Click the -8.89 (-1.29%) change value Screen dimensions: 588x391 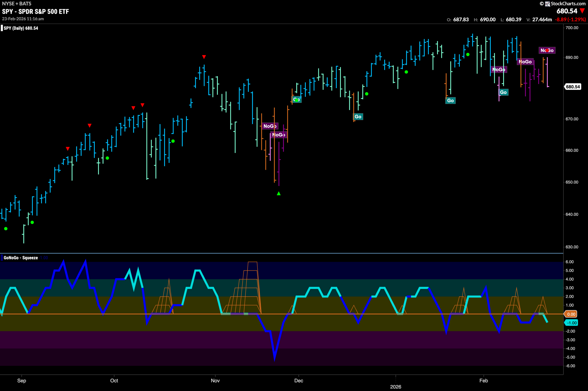click(x=570, y=20)
